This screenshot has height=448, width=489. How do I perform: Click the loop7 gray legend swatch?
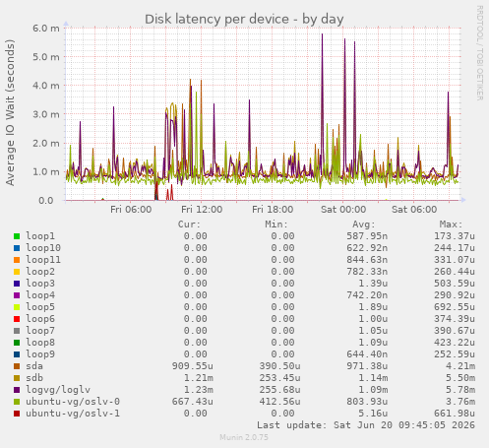point(17,331)
